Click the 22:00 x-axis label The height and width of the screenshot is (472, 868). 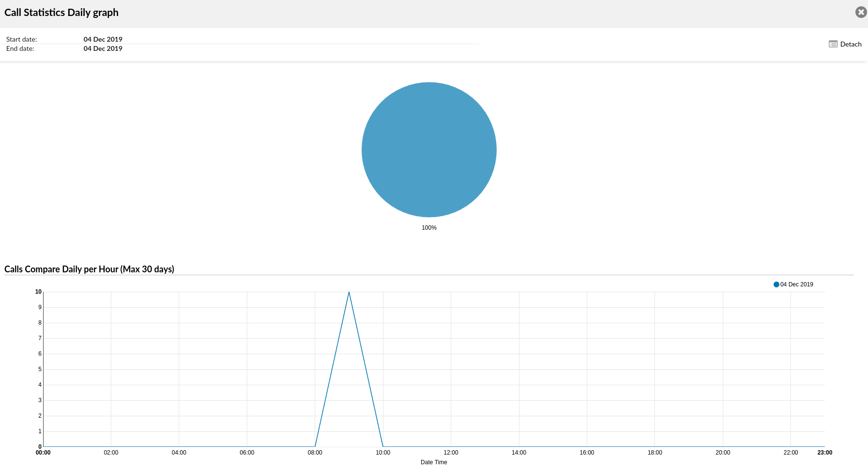point(791,453)
